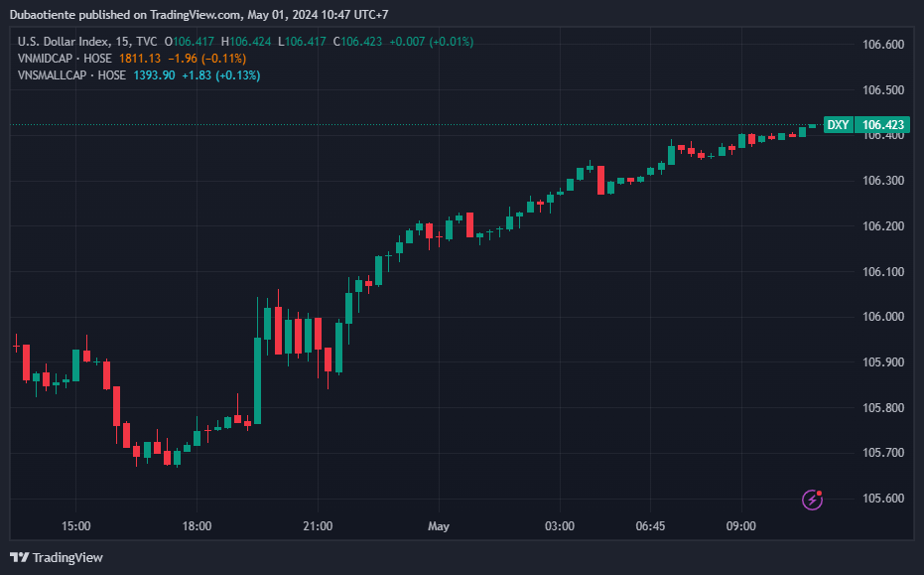Screen dimensions: 924x575
Task: Click the 06:45 time axis label
Action: [x=650, y=526]
